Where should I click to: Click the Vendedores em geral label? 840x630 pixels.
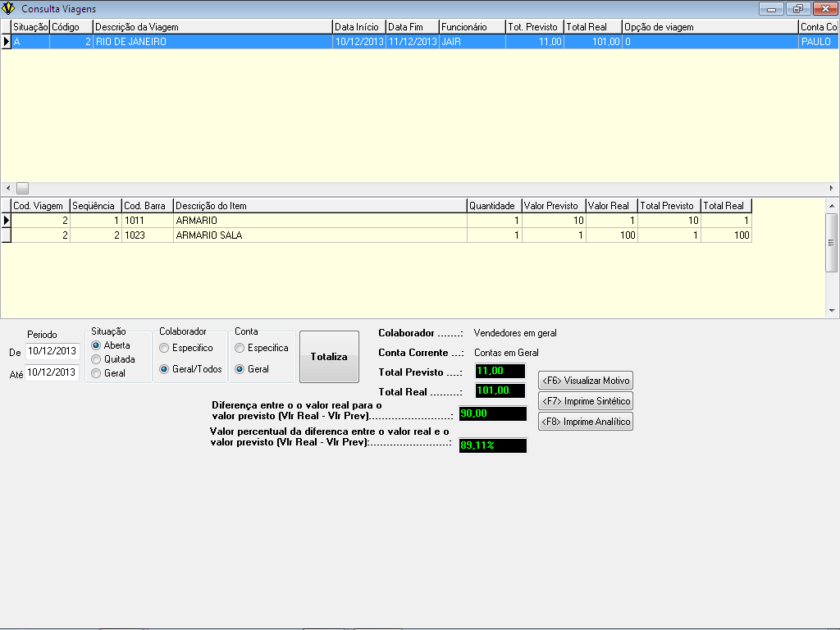pos(515,333)
